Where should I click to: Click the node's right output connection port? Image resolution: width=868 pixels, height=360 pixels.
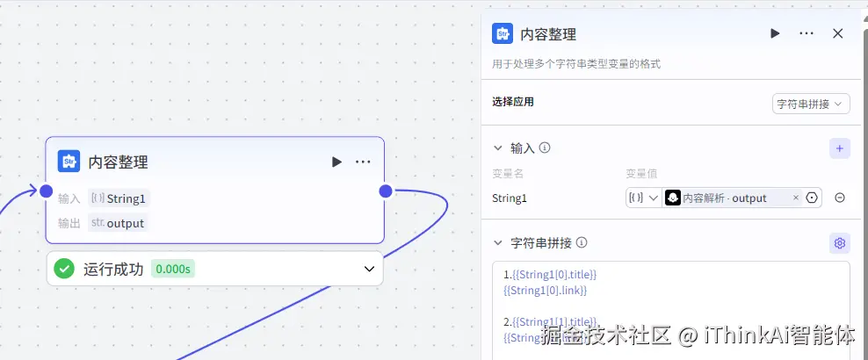[x=386, y=191]
